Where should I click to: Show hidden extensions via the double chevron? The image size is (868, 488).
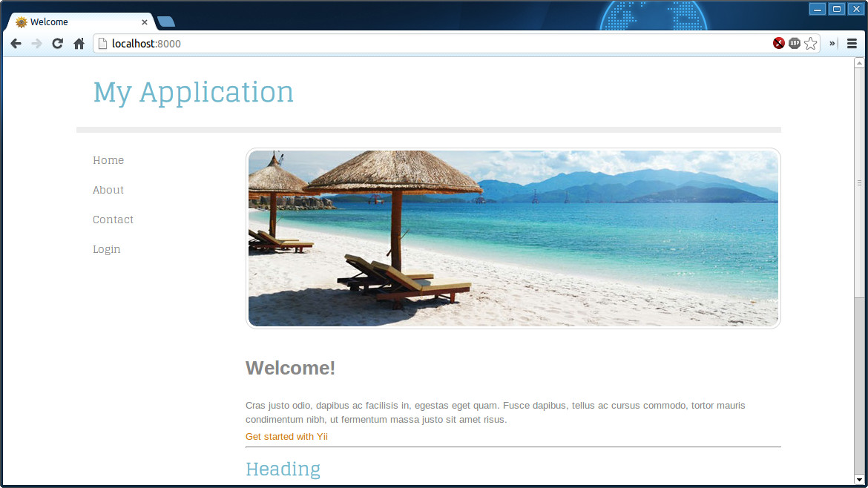coord(832,44)
